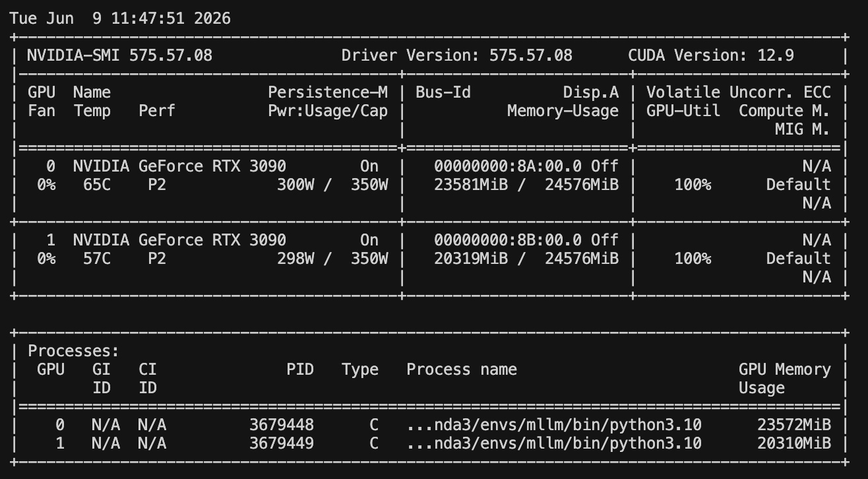The width and height of the screenshot is (868, 479).
Task: Click the 23572MiB process memory value
Action: click(794, 424)
